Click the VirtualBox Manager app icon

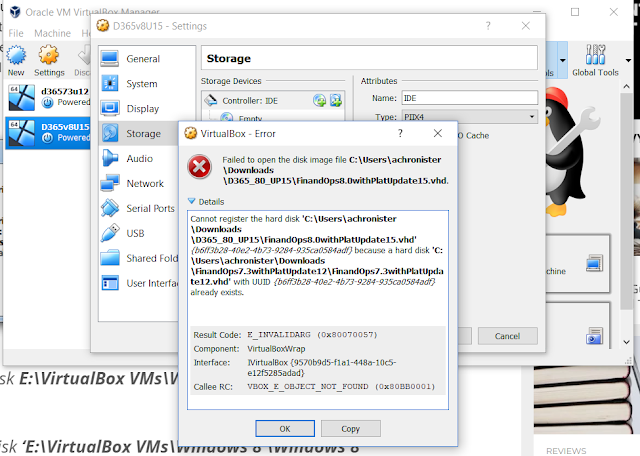pos(15,12)
